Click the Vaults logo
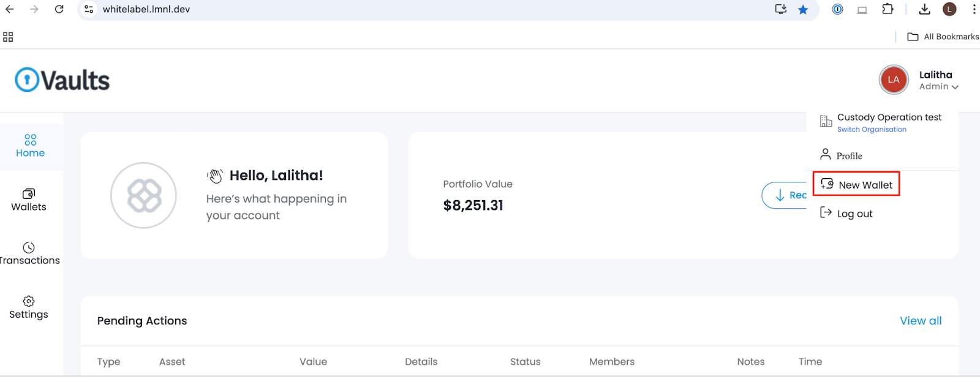Viewport: 980px width, 377px height. pyautogui.click(x=62, y=80)
